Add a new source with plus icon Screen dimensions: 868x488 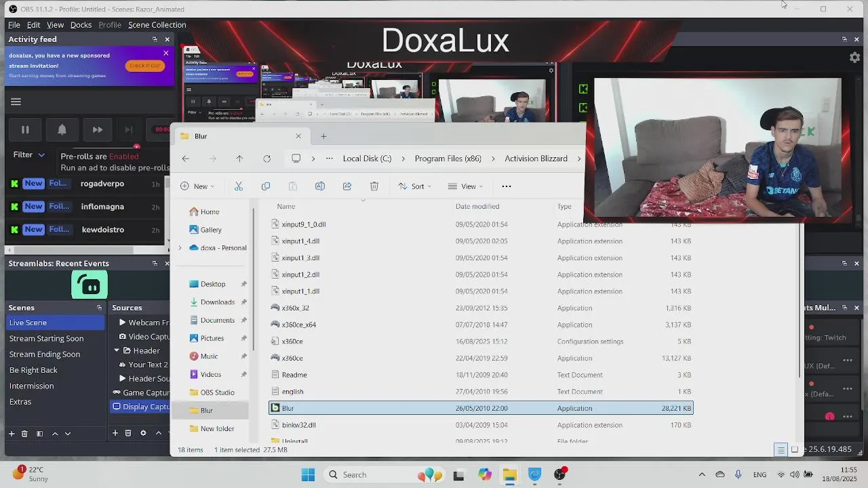(x=115, y=434)
